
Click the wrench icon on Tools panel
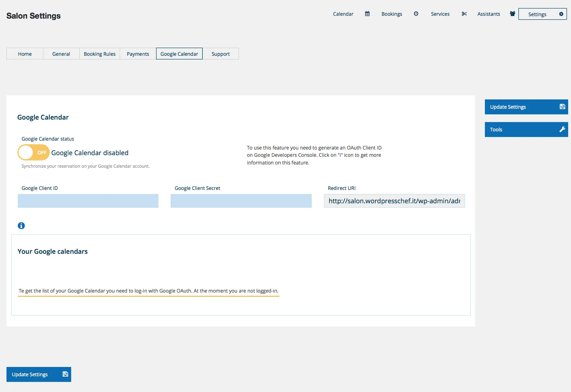click(562, 129)
